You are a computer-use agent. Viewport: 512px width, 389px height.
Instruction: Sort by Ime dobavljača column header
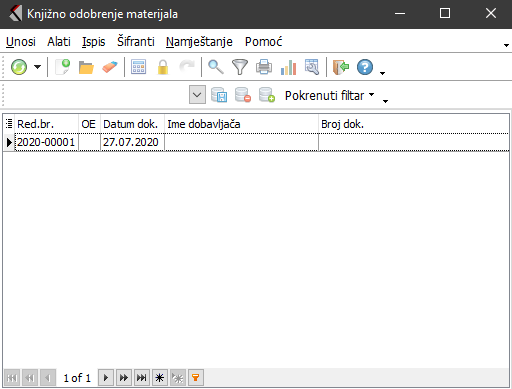(x=242, y=124)
